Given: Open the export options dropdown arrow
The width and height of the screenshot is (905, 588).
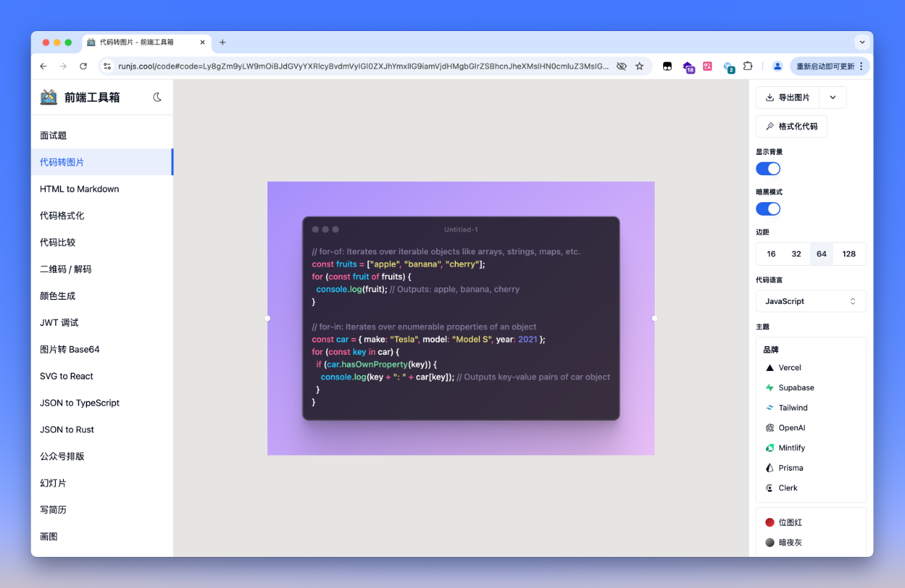Looking at the screenshot, I should pyautogui.click(x=833, y=98).
